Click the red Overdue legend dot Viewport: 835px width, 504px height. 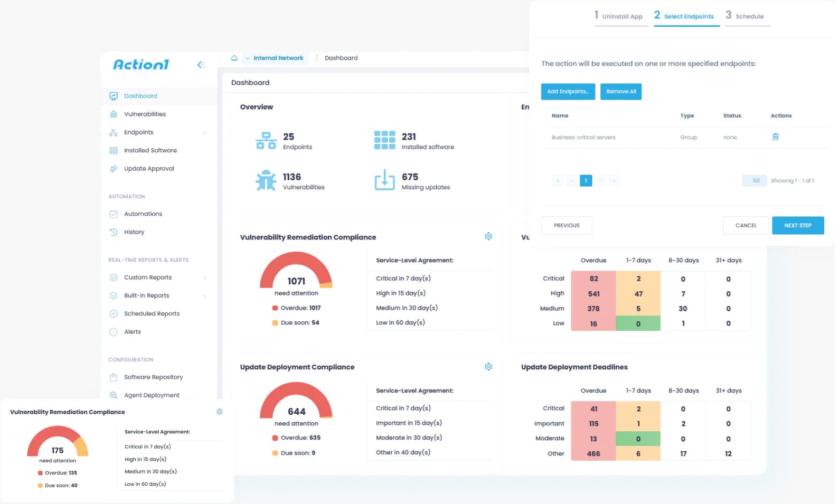[274, 308]
